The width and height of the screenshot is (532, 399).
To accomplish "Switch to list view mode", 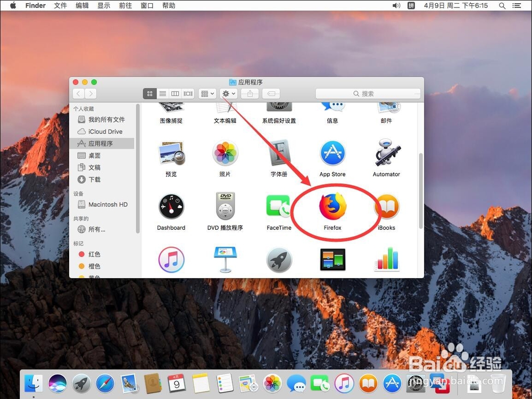I will (x=163, y=94).
